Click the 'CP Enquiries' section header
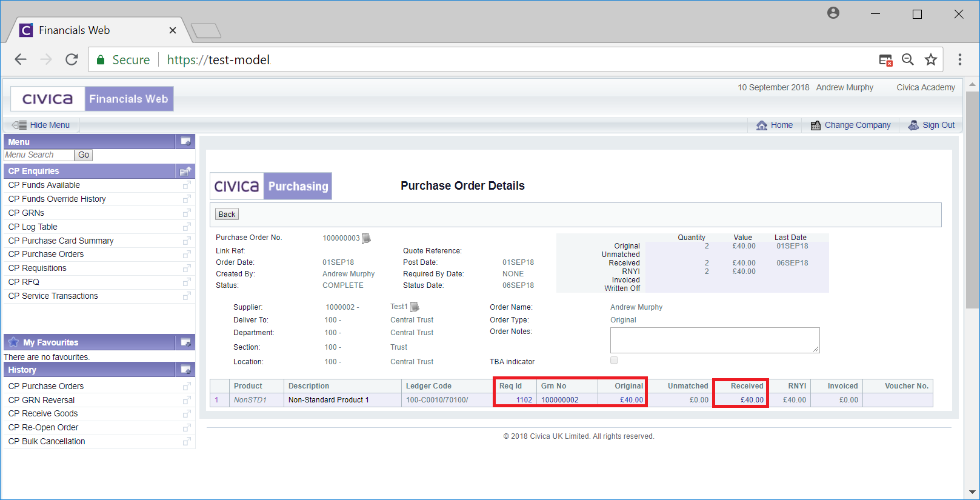Image resolution: width=980 pixels, height=500 pixels. point(99,171)
